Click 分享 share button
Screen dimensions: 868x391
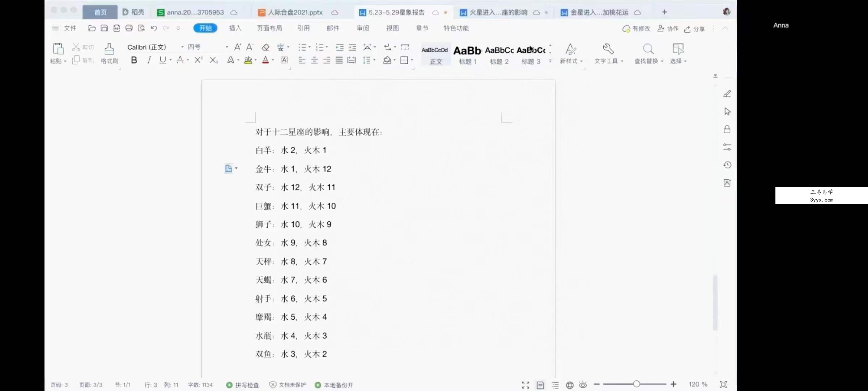[x=694, y=29]
